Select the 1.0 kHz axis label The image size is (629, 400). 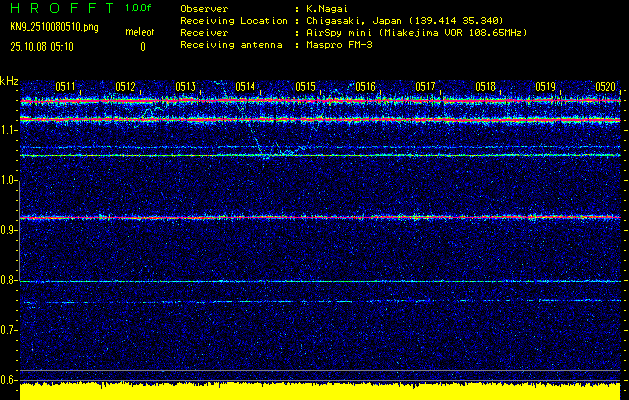(x=9, y=180)
